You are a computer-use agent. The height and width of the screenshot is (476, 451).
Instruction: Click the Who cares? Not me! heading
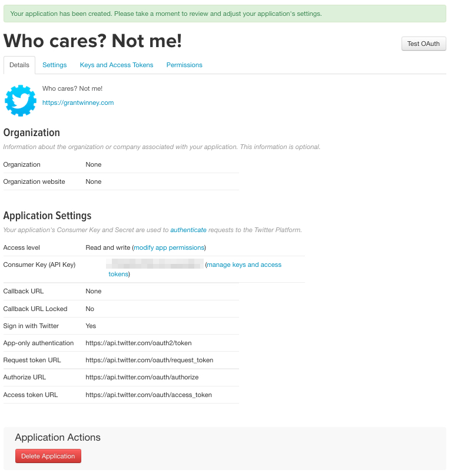pos(92,41)
